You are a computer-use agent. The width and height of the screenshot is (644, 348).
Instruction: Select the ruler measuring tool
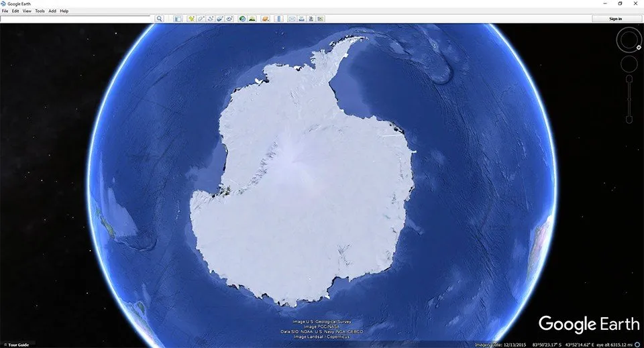pyautogui.click(x=278, y=19)
